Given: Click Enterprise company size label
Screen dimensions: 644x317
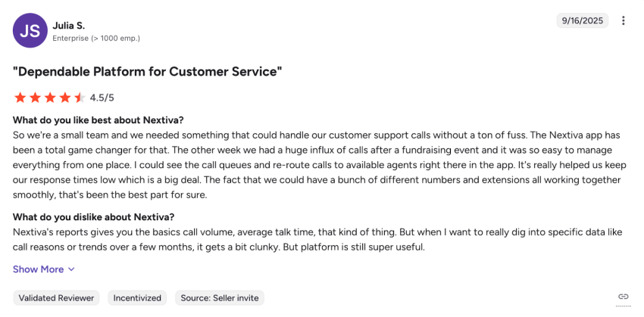Looking at the screenshot, I should pyautogui.click(x=95, y=38).
